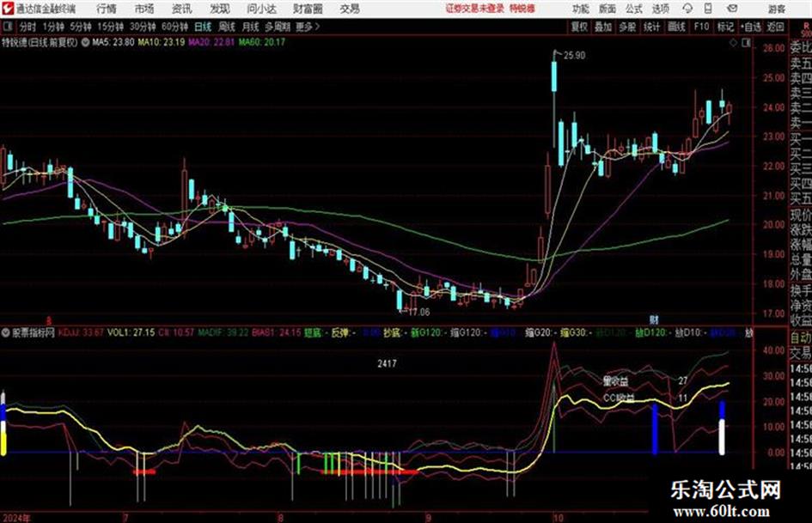
Task: Click the MA60: 20.17 indicator label
Action: pos(261,42)
